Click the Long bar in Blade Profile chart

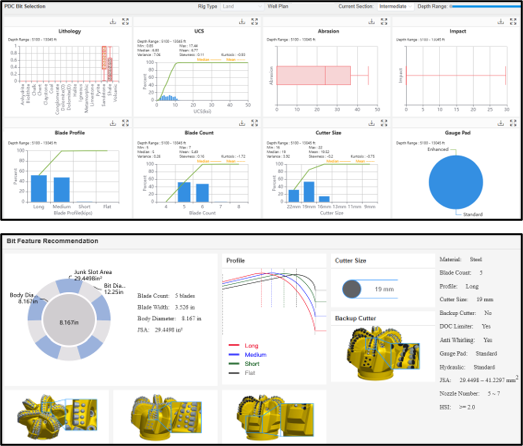[39, 188]
